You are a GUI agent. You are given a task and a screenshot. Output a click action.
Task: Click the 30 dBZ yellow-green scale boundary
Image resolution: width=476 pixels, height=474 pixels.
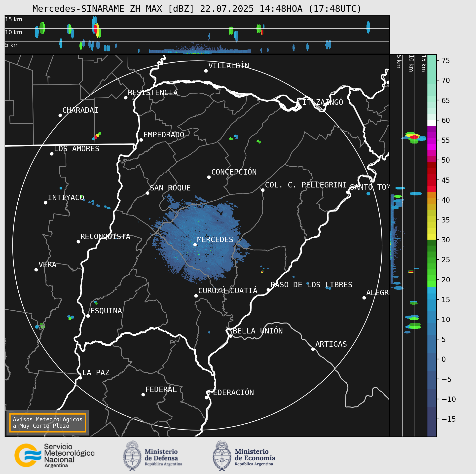click(x=432, y=240)
